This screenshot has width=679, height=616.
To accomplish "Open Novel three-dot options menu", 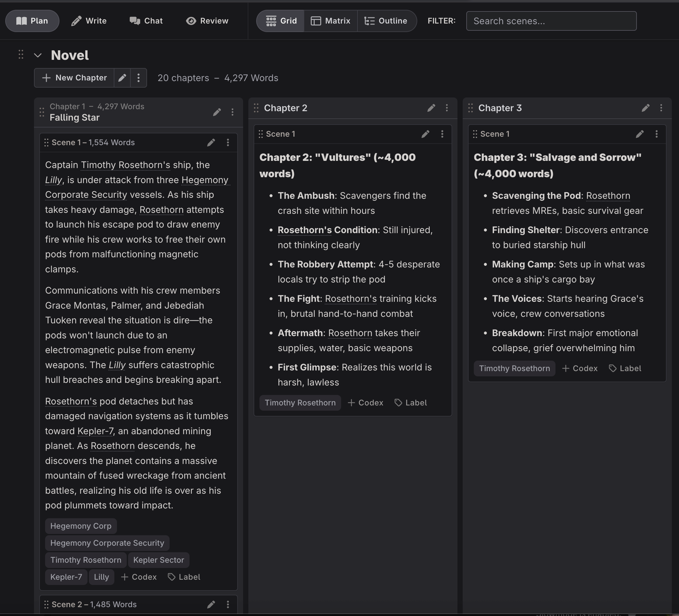I will pyautogui.click(x=139, y=78).
